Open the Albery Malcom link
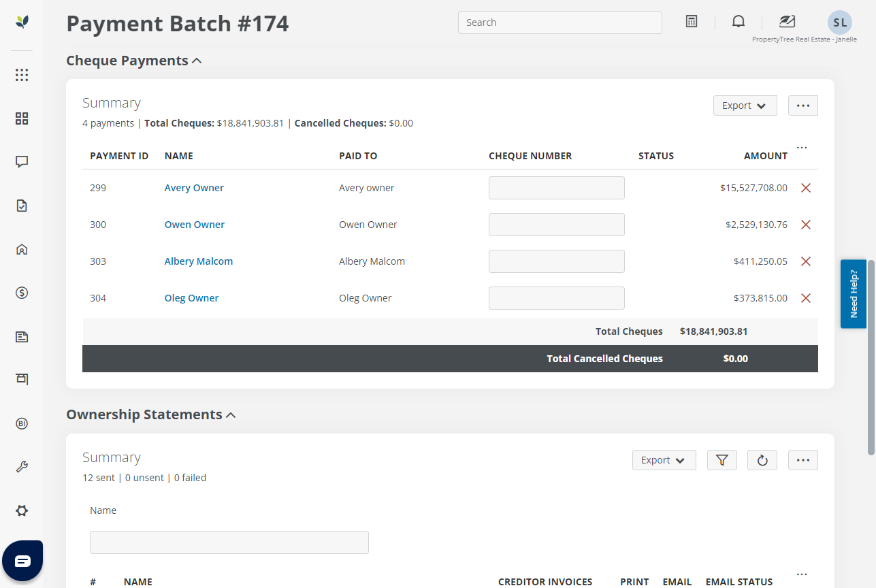 pos(199,261)
